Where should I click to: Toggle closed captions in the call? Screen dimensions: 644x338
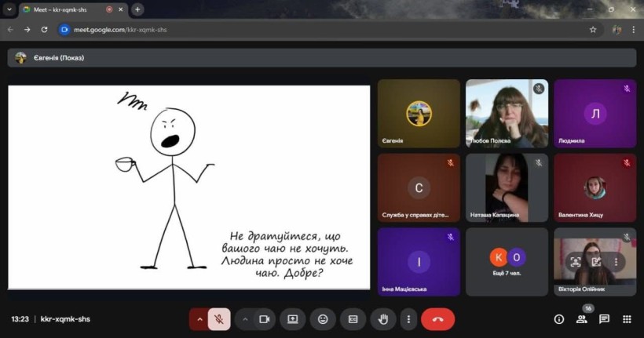tap(353, 319)
